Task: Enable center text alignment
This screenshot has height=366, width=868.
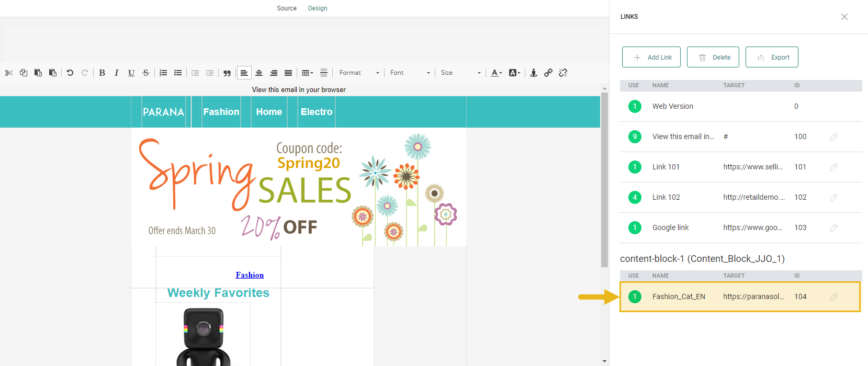Action: coord(259,73)
